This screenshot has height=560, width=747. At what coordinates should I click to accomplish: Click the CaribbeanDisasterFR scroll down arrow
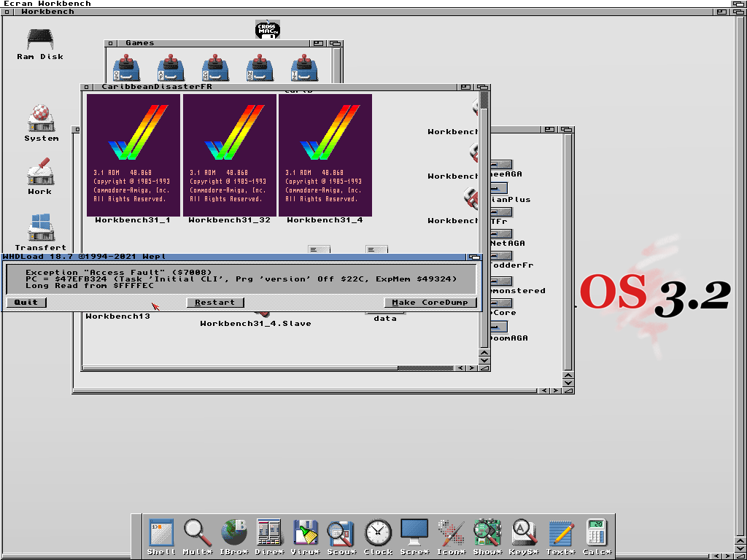[484, 360]
